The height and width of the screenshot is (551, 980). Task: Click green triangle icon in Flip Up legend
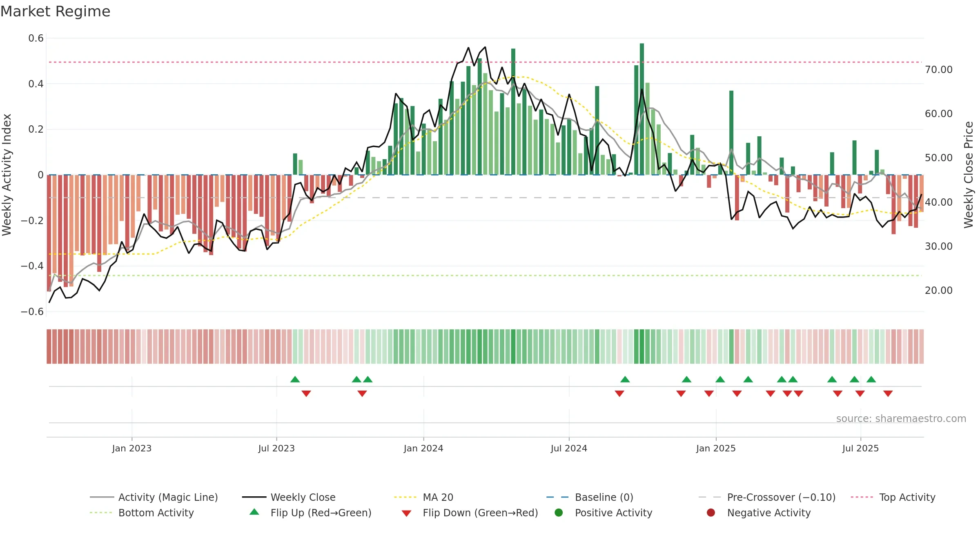point(254,511)
